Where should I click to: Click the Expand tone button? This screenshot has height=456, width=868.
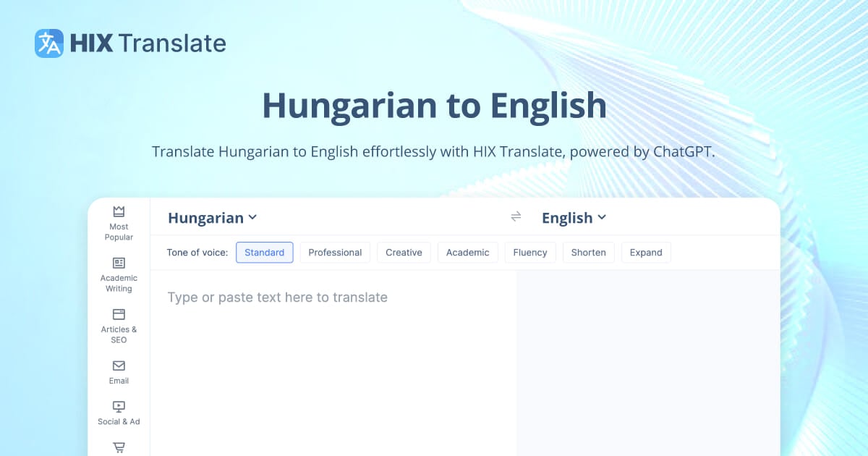646,252
